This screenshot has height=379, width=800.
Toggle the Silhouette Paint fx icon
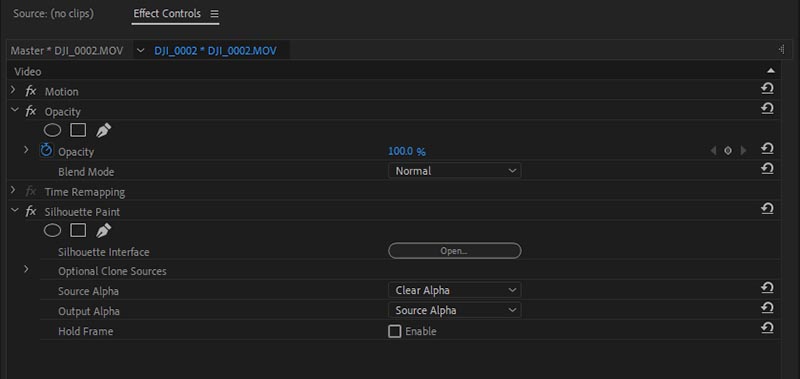[x=31, y=212]
